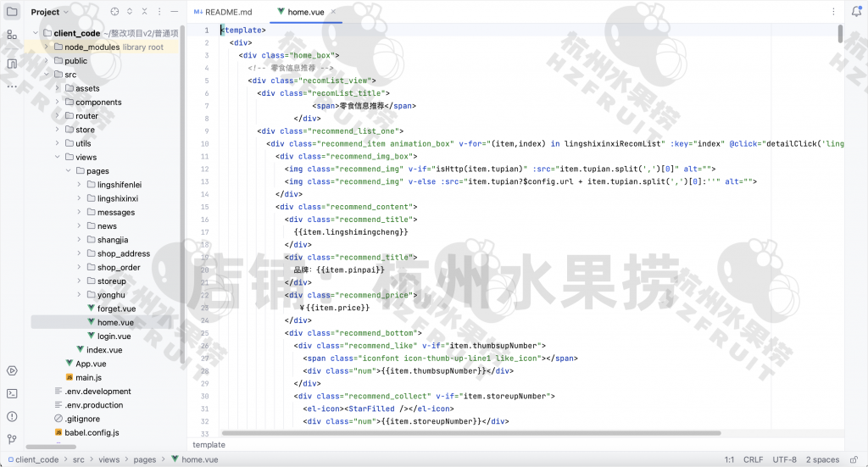Collapse the pages folder chevron

tap(68, 171)
